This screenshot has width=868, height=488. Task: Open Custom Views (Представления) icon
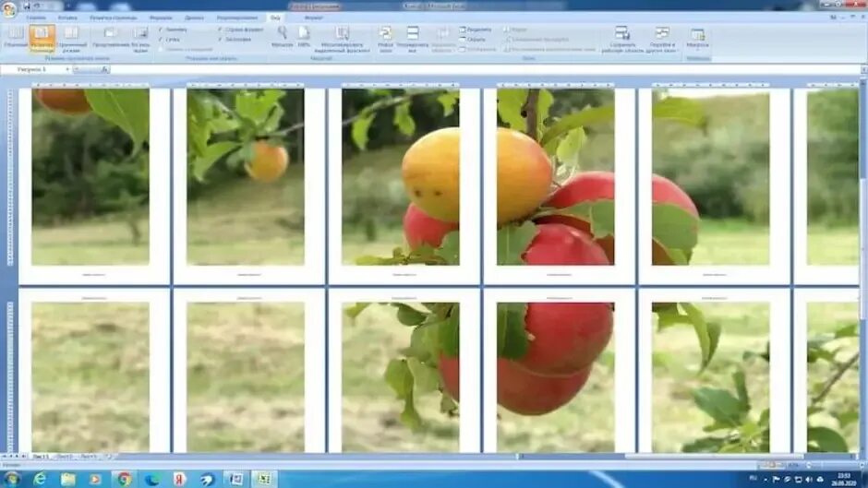click(111, 38)
